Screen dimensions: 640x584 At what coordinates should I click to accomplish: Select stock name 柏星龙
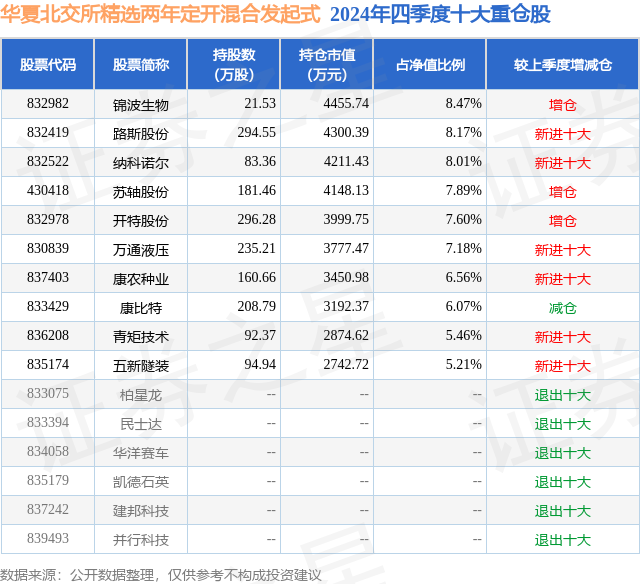141,395
